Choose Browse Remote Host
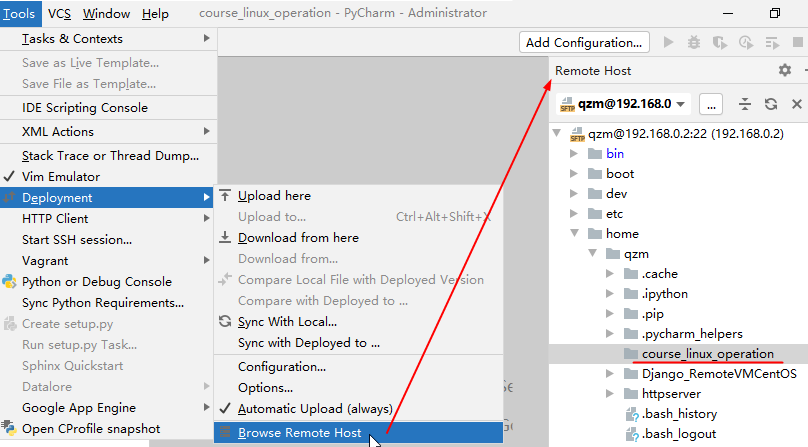 [358, 433]
